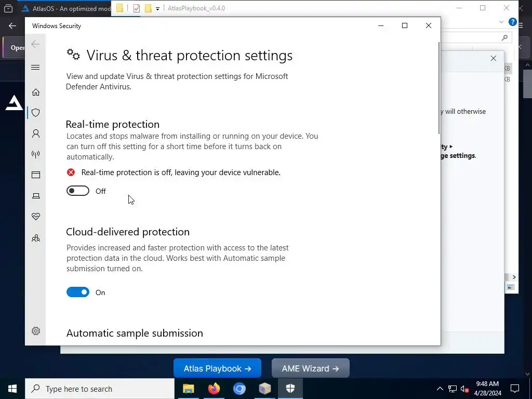Click the browser back arrow
The height and width of the screenshot is (399, 532).
12,26
